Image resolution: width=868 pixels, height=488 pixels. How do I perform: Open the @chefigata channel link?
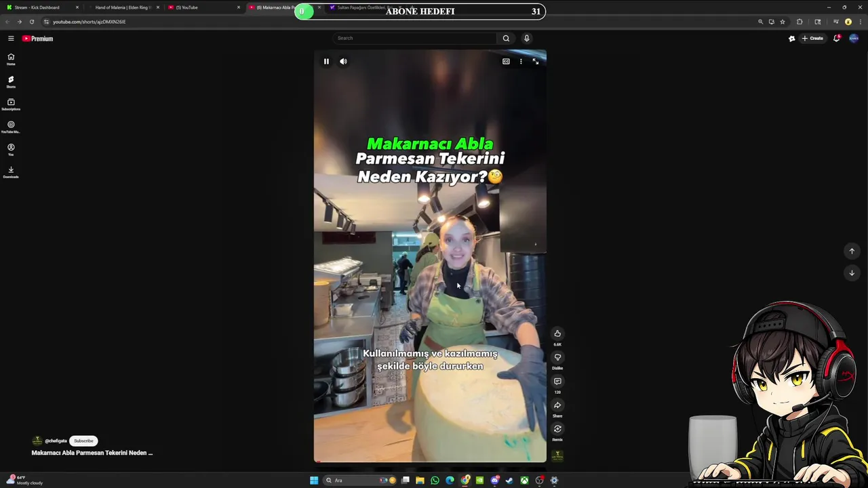[x=56, y=441]
